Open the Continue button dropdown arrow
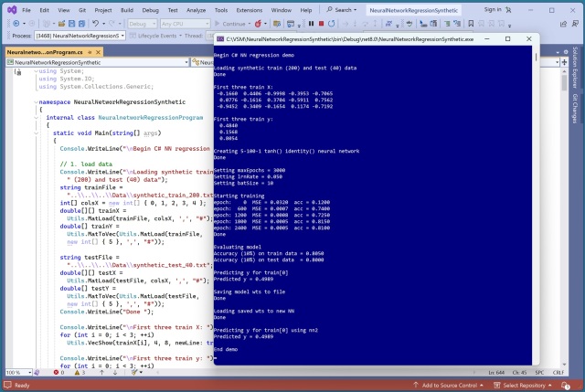This screenshot has height=392, width=585. coord(250,24)
